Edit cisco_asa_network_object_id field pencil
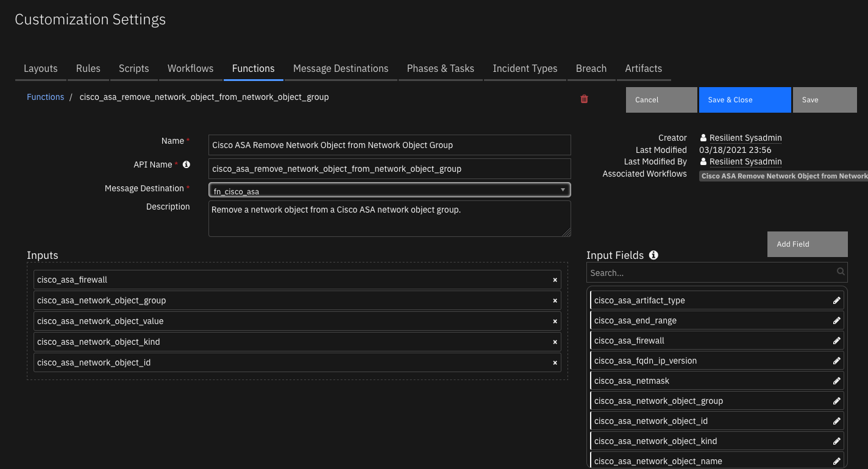The height and width of the screenshot is (469, 868). click(836, 421)
